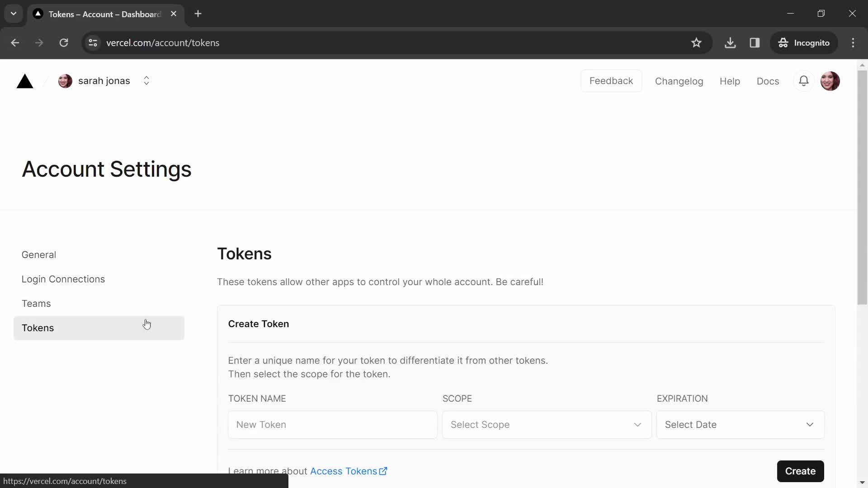Click the back navigation arrow icon
868x488 pixels.
click(14, 42)
